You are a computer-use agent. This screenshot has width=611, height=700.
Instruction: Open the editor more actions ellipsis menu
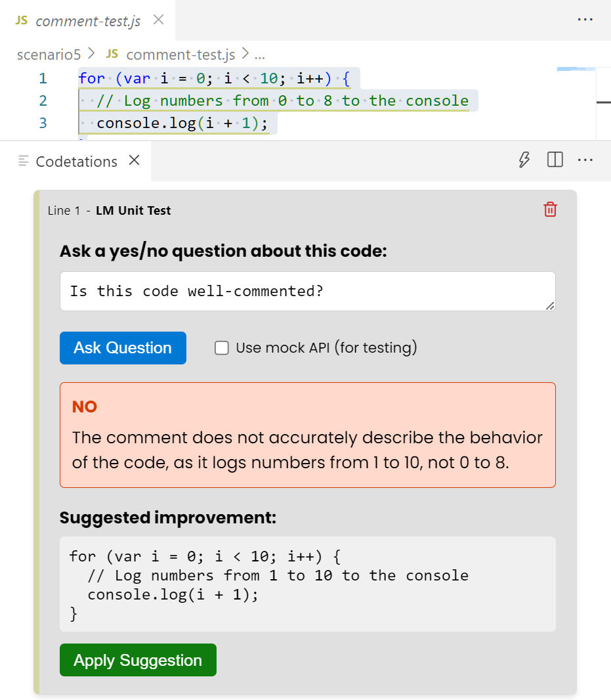click(x=585, y=20)
